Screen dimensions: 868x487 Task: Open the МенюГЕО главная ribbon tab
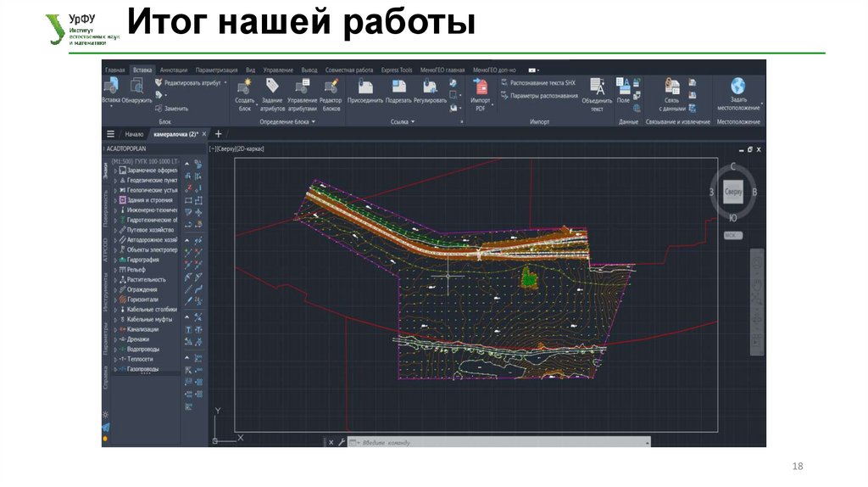[442, 70]
